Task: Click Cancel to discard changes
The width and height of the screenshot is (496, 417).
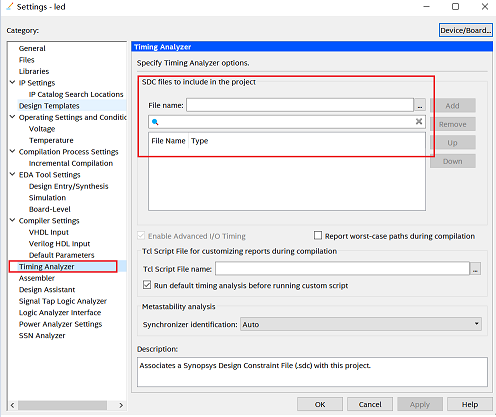Action: [x=370, y=404]
